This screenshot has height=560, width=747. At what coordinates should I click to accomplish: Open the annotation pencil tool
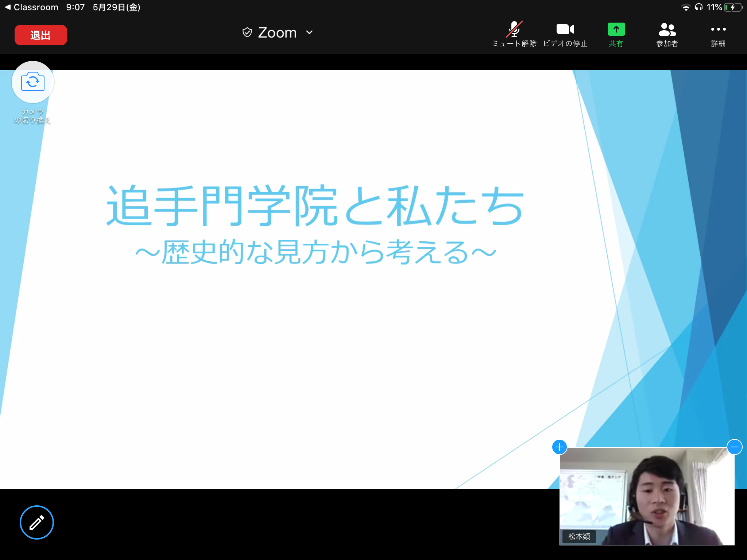pyautogui.click(x=36, y=522)
